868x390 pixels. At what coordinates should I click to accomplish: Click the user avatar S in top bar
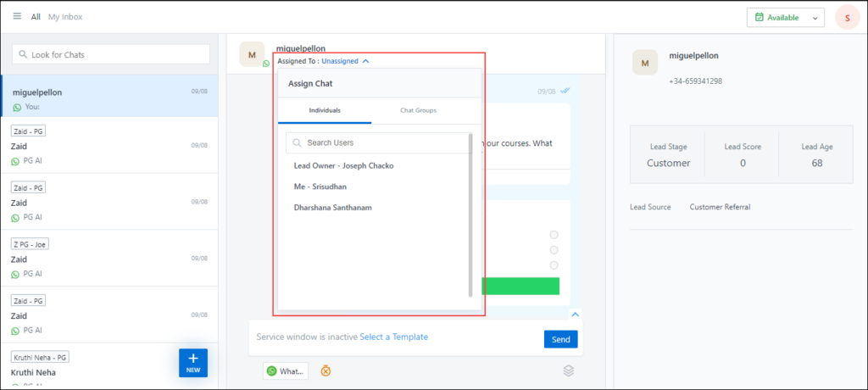846,18
